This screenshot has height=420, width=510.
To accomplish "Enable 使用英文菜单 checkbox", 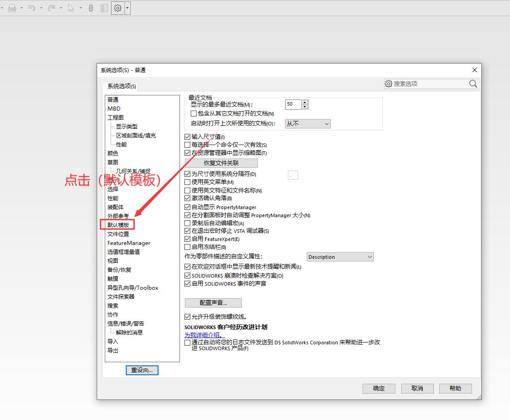I will point(188,182).
